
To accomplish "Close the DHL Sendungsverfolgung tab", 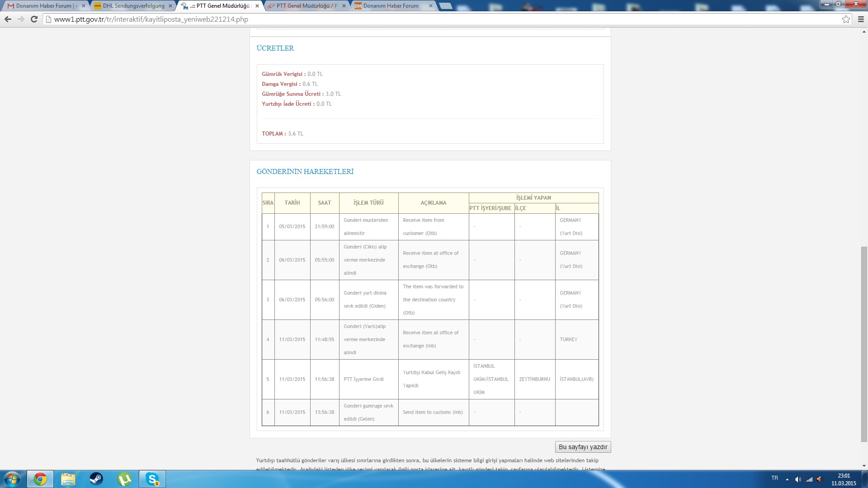I will coord(170,6).
